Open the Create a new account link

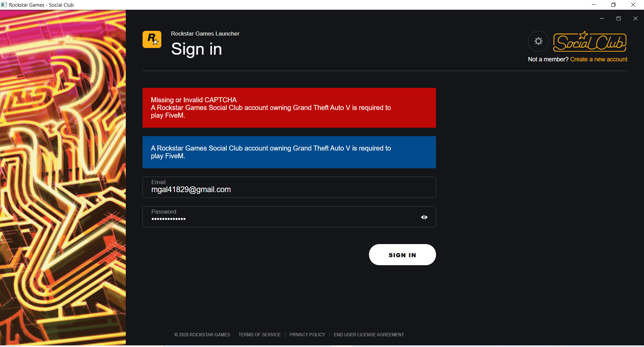pos(599,59)
